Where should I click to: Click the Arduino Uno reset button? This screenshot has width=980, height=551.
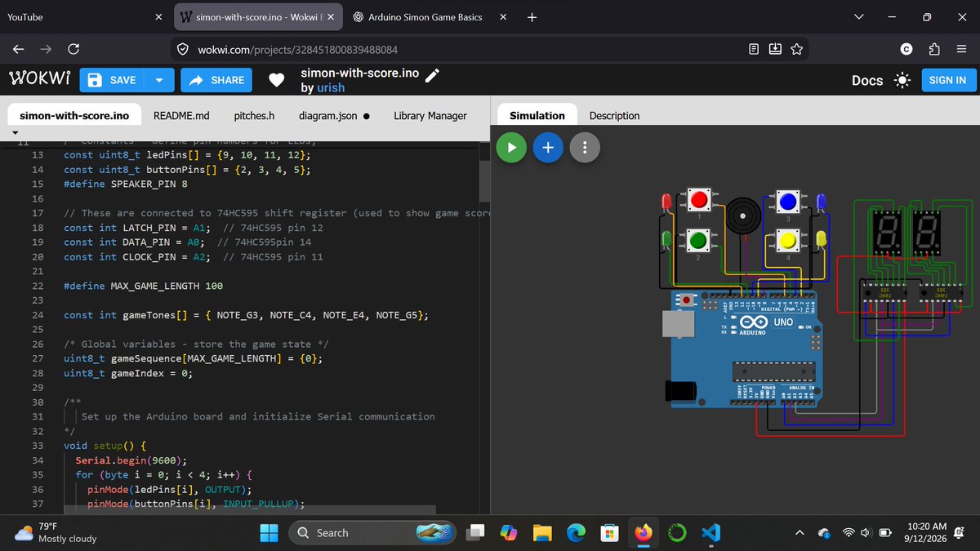click(x=688, y=300)
